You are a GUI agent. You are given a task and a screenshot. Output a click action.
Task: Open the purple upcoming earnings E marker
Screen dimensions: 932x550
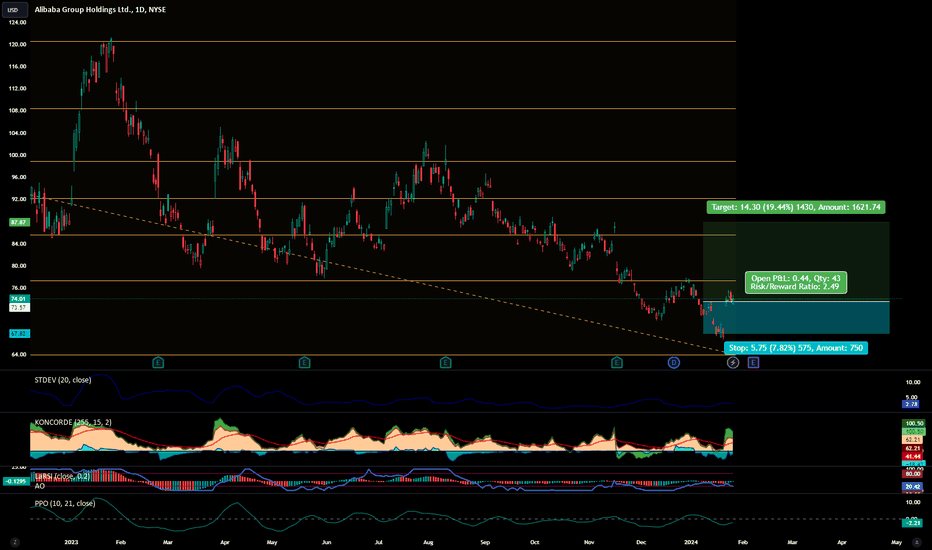pyautogui.click(x=753, y=362)
